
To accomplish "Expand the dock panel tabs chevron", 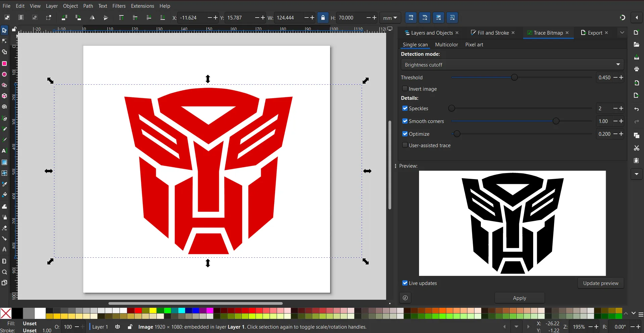I will [622, 33].
